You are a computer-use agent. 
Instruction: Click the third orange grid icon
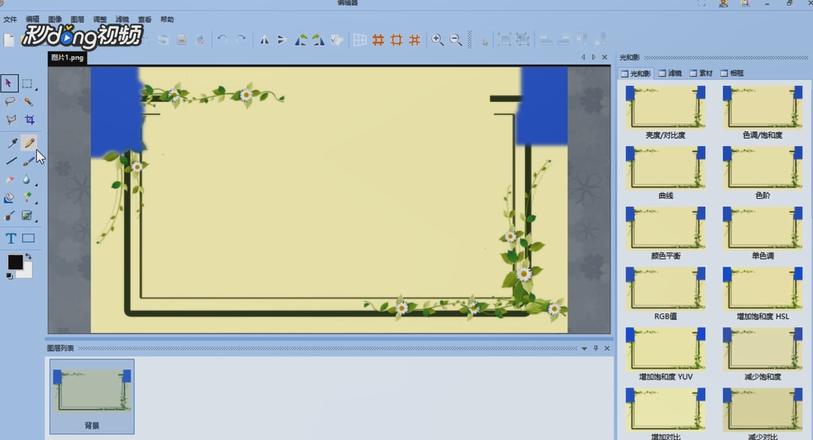pyautogui.click(x=415, y=40)
